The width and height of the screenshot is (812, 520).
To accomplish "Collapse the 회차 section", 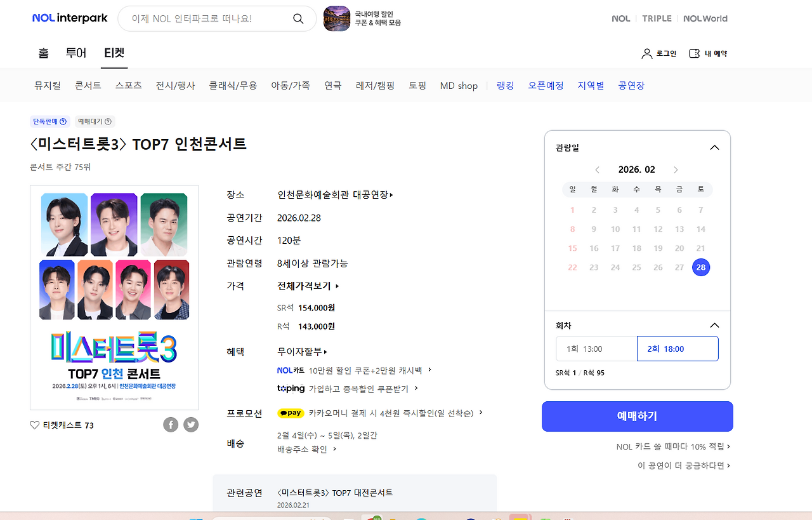I will (714, 325).
